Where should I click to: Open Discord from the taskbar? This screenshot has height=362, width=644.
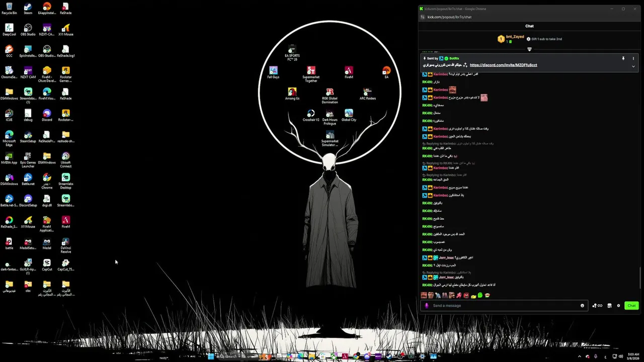coord(368,356)
